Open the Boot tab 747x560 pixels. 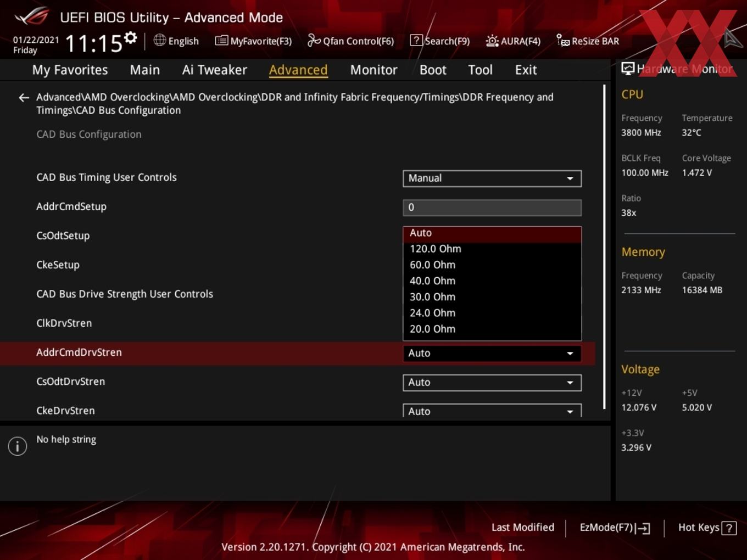[433, 70]
